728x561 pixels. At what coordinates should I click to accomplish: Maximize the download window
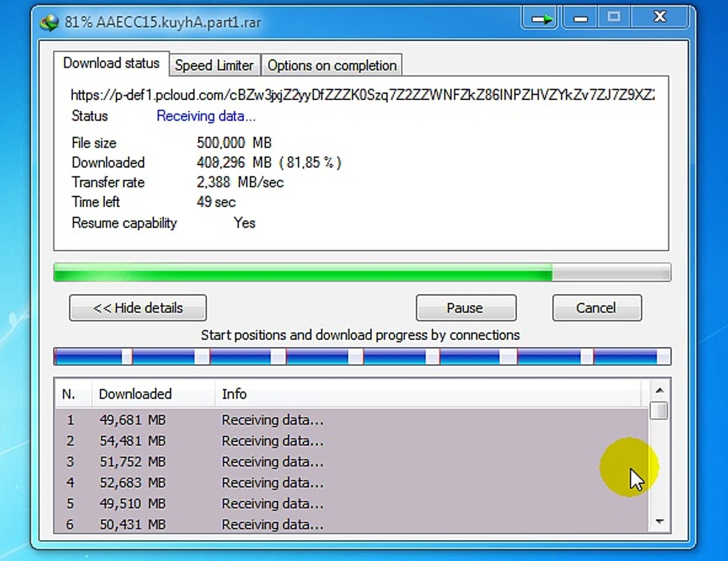(x=614, y=18)
